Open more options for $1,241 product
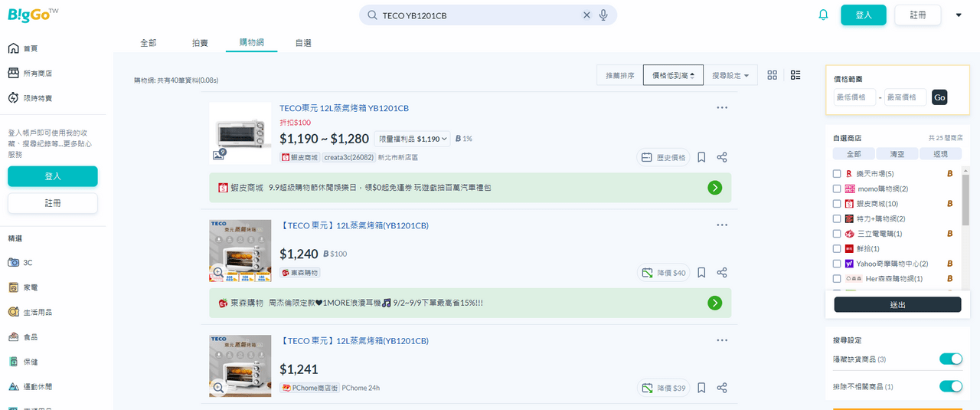The image size is (980, 410). coord(722,340)
